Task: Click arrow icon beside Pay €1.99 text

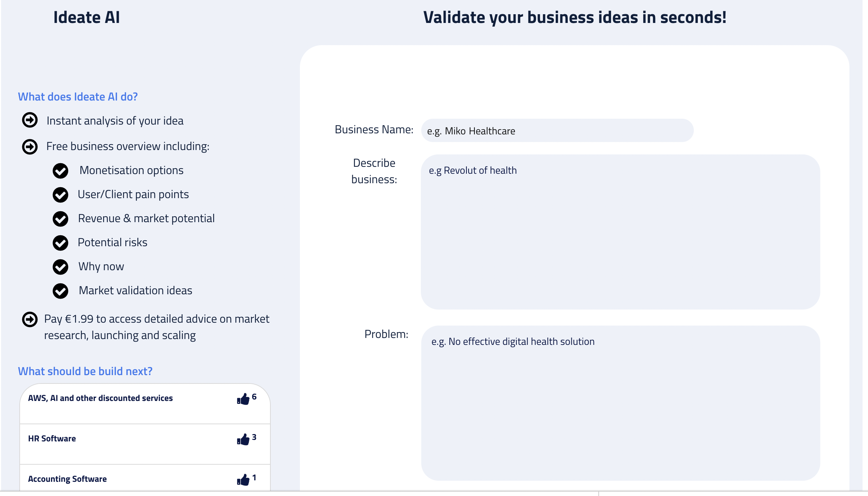Action: click(x=30, y=319)
